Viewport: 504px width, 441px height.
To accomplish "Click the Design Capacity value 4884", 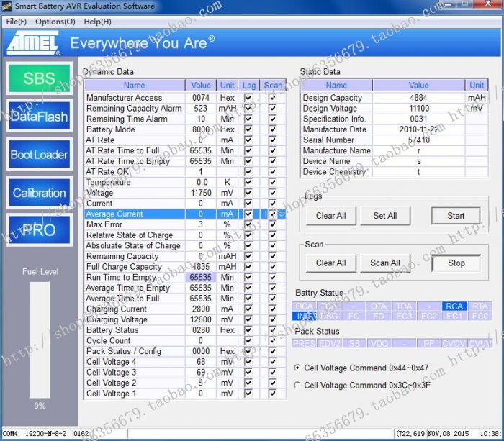I will point(418,98).
